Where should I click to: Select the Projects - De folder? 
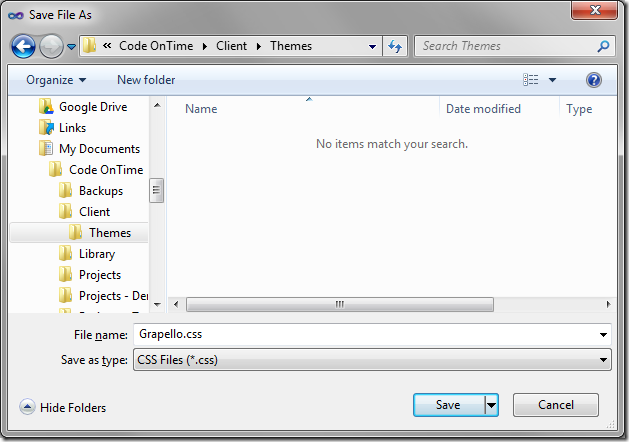[113, 296]
